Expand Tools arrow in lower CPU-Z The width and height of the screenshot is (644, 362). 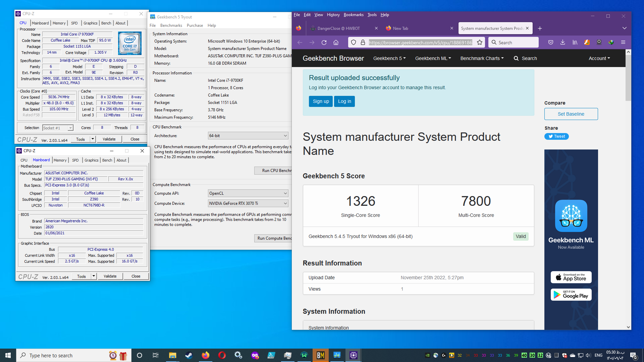click(94, 276)
